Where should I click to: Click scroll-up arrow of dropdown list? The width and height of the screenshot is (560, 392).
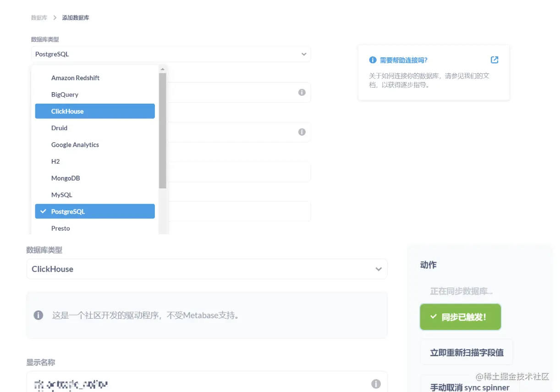point(162,69)
